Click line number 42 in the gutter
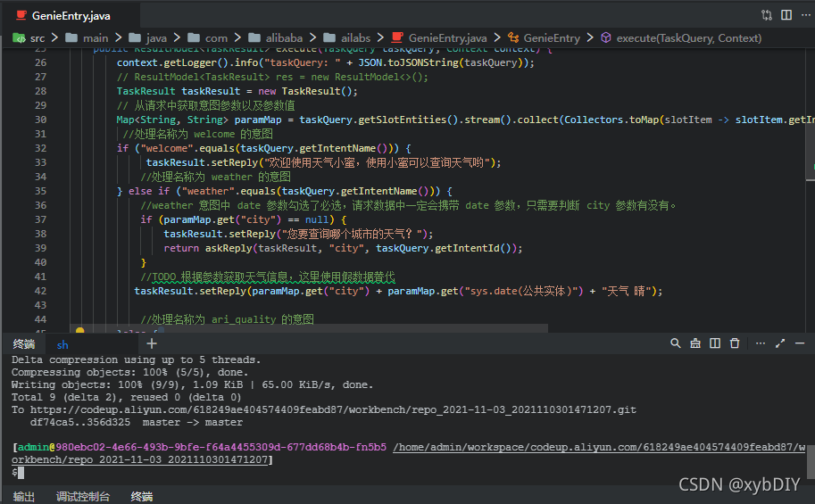 tap(40, 291)
